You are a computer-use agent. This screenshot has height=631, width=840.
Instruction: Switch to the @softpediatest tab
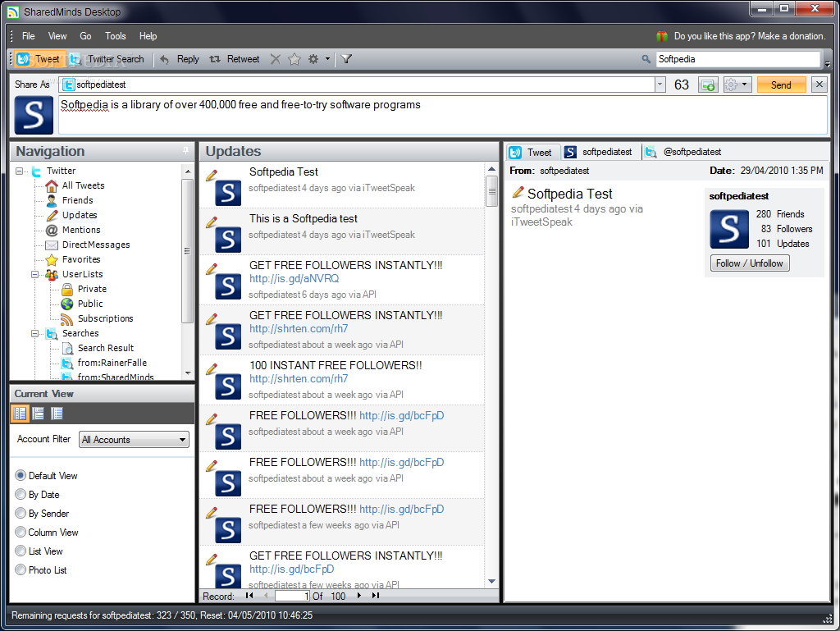[x=683, y=152]
